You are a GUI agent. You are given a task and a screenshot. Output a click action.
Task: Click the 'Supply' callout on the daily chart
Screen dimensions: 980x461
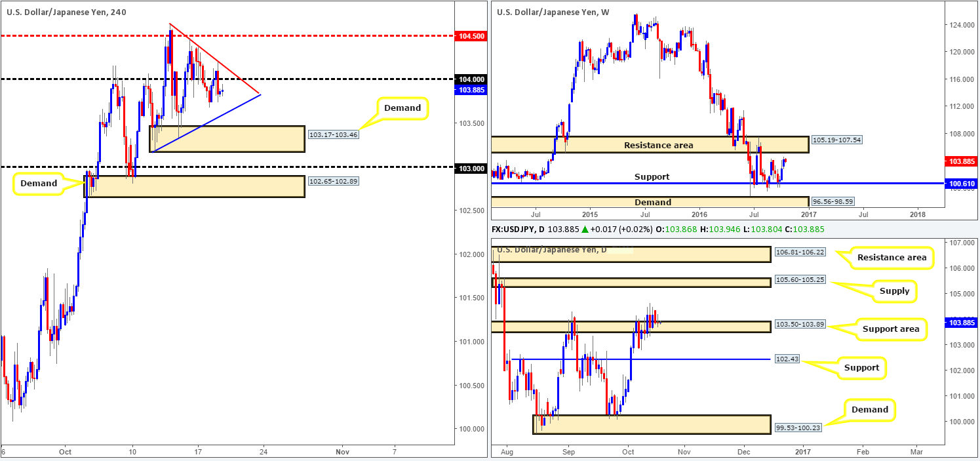click(895, 291)
